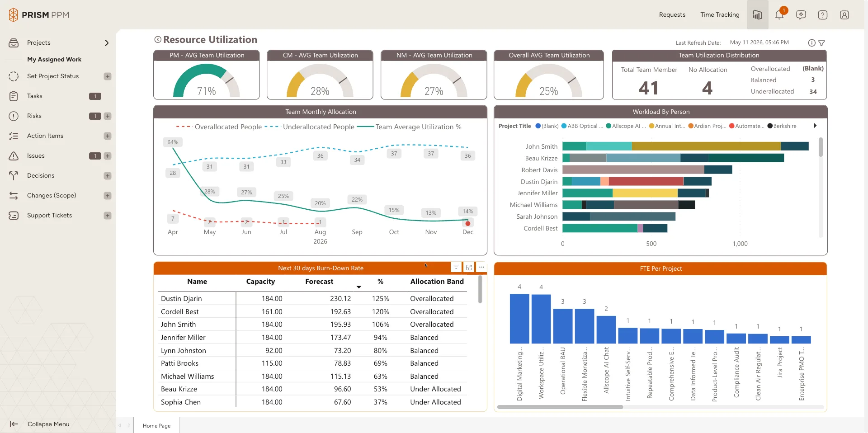The width and height of the screenshot is (868, 433).
Task: Click the Support Tickets message icon
Action: (14, 216)
